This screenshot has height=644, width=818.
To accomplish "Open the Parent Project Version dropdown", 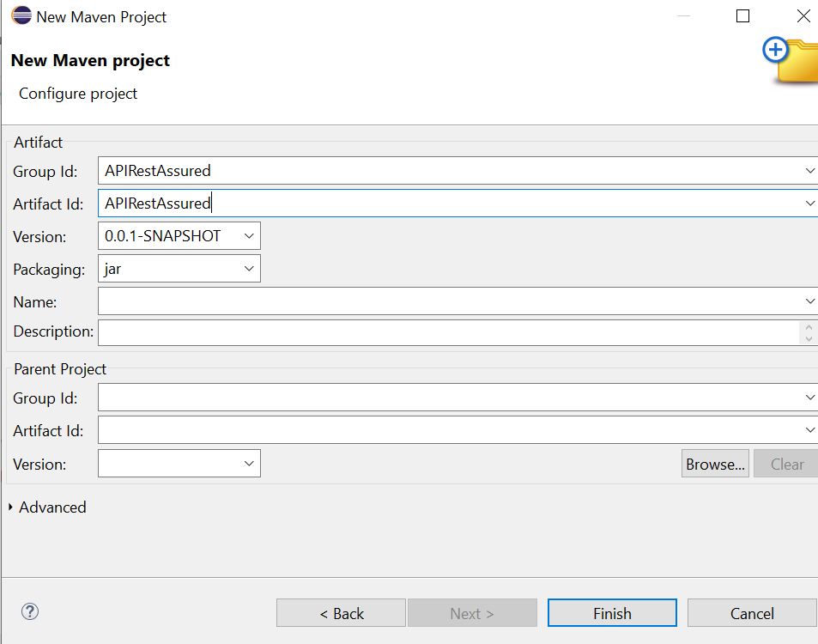I will 249,463.
